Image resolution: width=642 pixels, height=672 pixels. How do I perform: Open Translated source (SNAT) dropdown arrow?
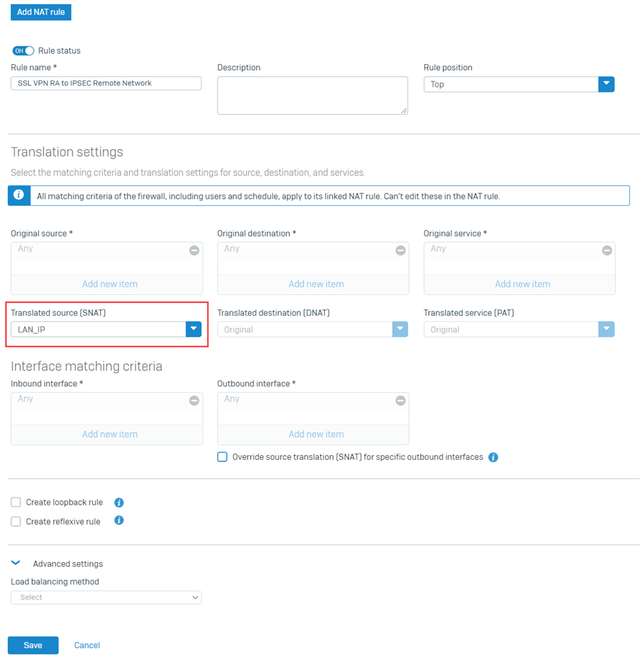tap(194, 329)
